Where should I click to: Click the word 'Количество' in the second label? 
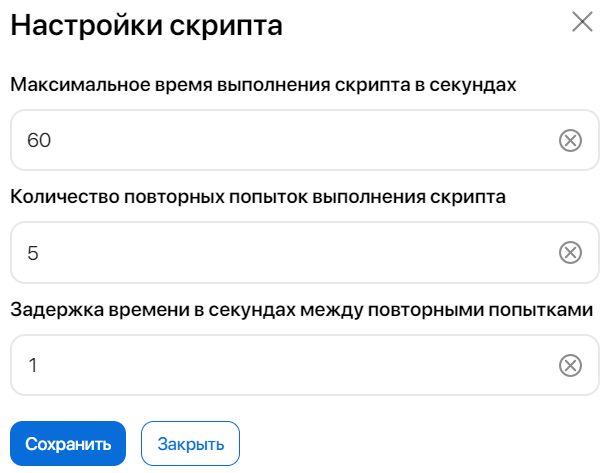point(59,196)
